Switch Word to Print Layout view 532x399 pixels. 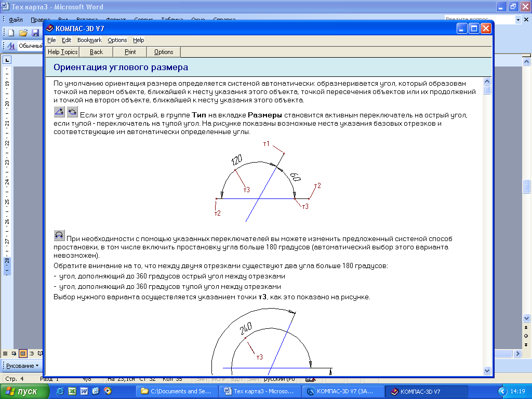tap(23, 353)
